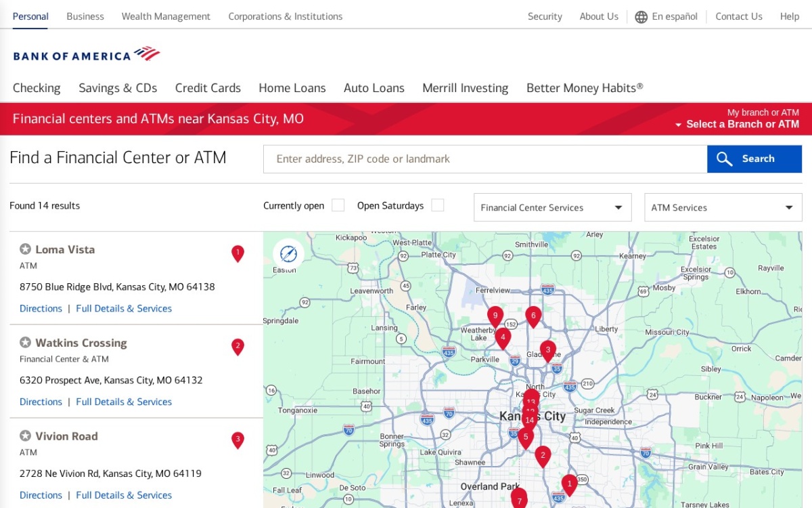Image resolution: width=812 pixels, height=508 pixels.
Task: Open the Better Money Habits menu
Action: coord(585,88)
